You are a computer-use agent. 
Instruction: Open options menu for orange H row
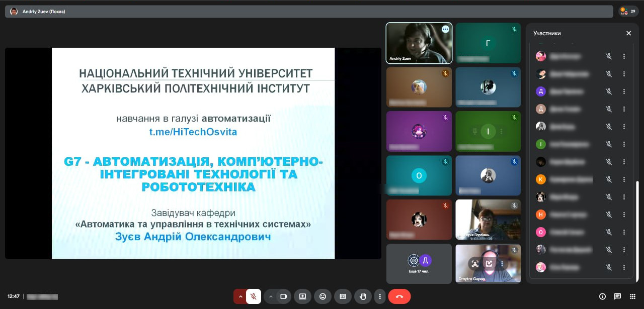click(624, 215)
